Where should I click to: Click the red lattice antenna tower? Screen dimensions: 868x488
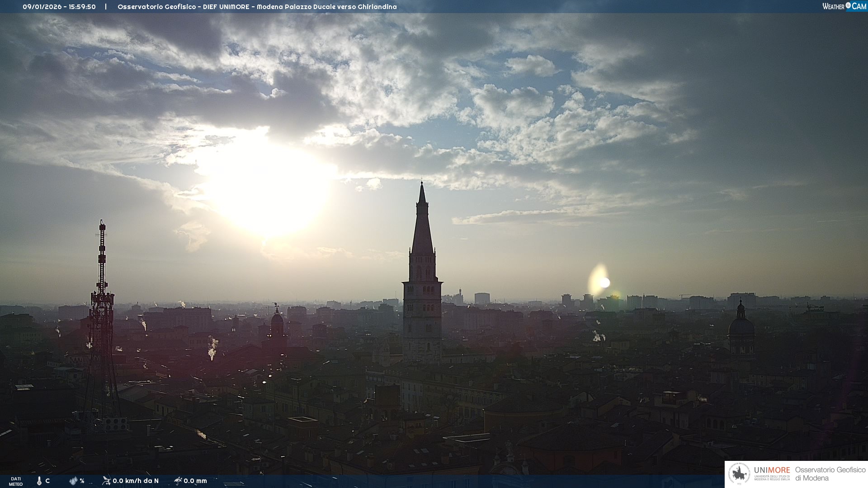[x=102, y=307]
